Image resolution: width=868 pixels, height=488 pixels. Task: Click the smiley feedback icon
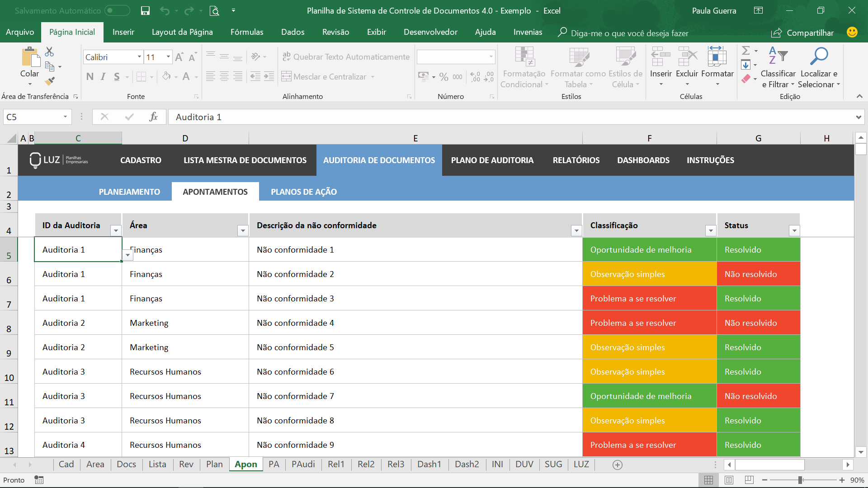click(852, 32)
